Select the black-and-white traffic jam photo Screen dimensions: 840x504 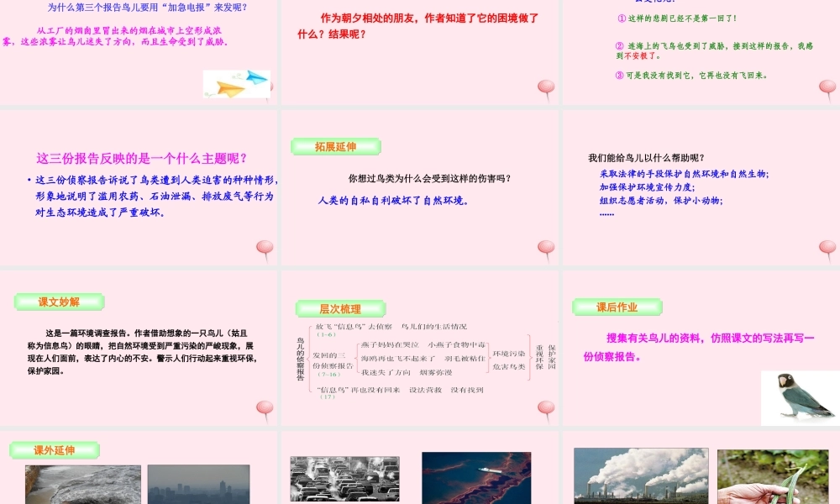pyautogui.click(x=345, y=479)
